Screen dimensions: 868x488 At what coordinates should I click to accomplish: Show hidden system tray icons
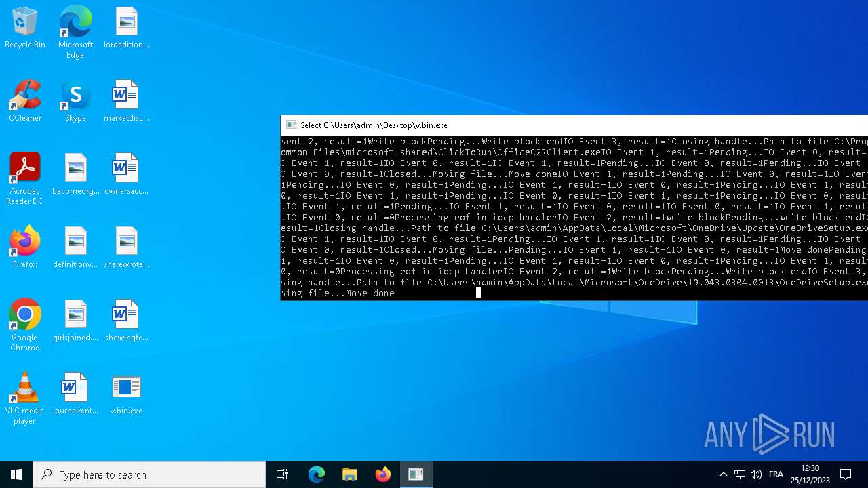[x=723, y=474]
